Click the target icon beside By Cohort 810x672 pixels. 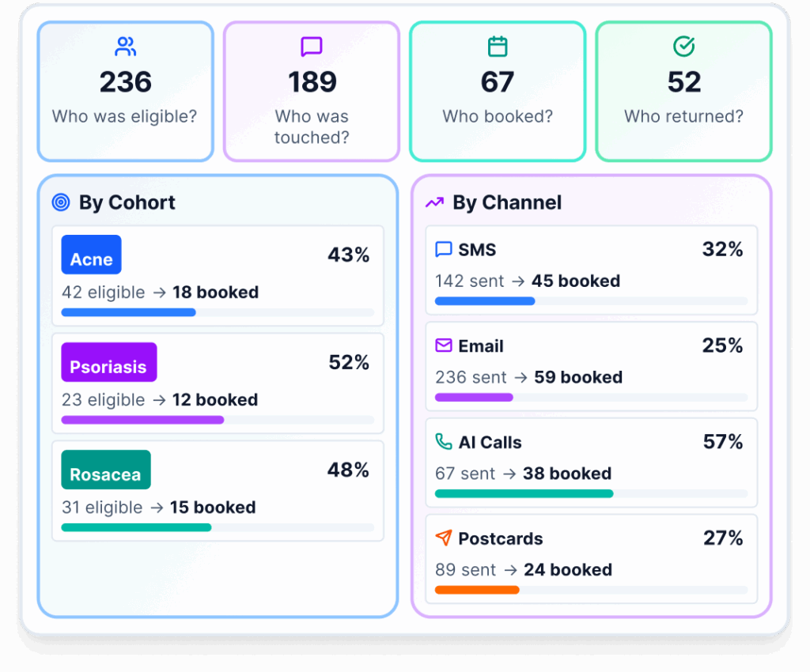coord(61,202)
